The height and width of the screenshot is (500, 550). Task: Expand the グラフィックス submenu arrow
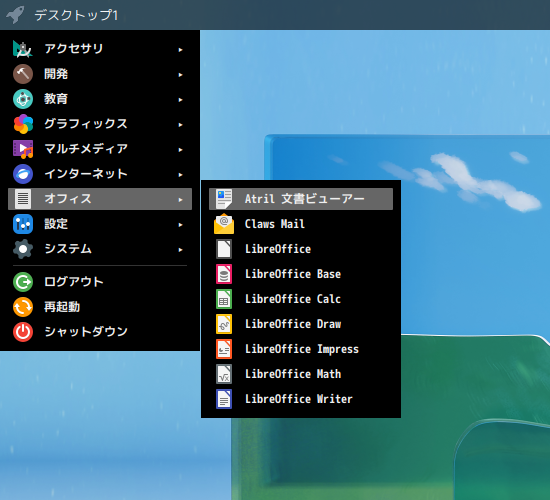(x=180, y=125)
